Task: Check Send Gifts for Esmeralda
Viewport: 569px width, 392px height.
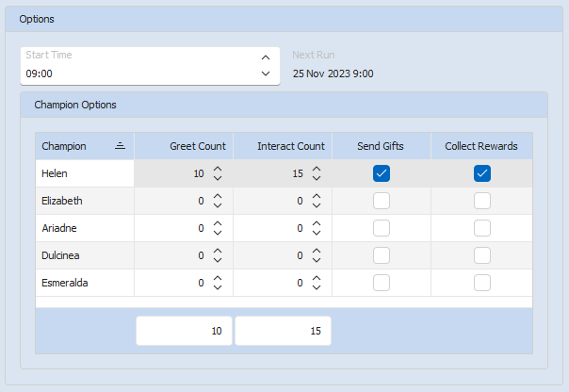Action: click(382, 283)
